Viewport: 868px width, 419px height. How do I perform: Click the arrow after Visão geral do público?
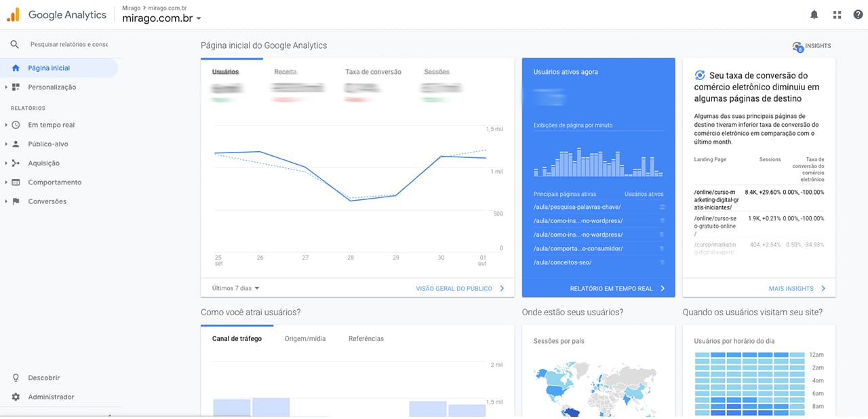click(502, 288)
